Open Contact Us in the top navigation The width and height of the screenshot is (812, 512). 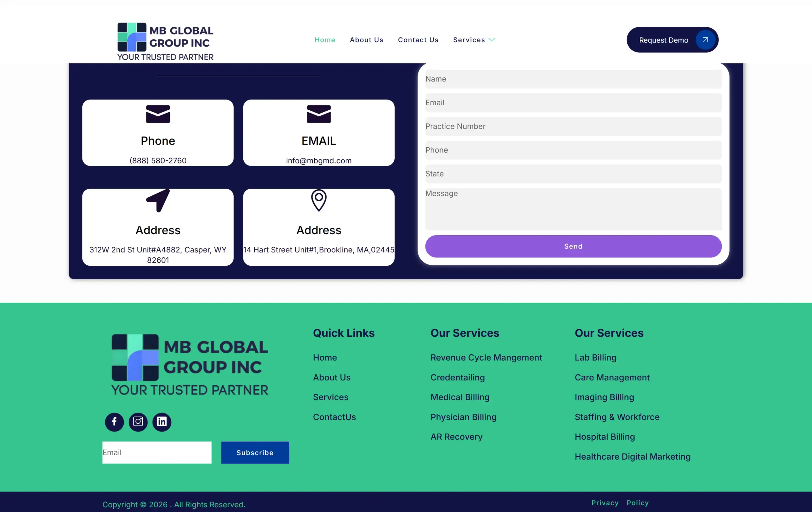418,40
